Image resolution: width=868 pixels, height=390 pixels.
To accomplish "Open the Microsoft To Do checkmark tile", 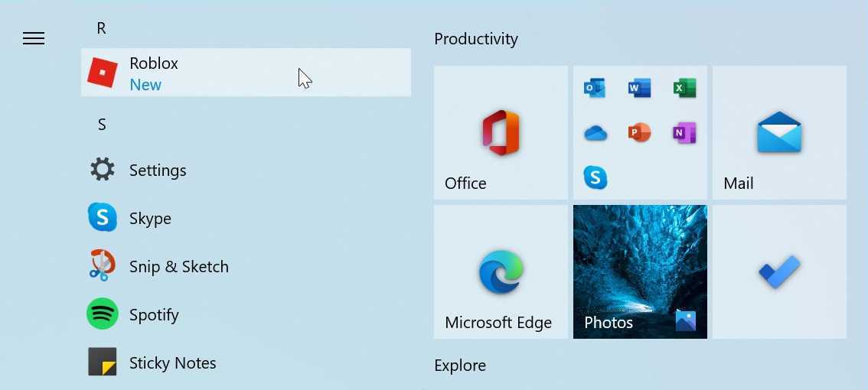I will point(779,271).
